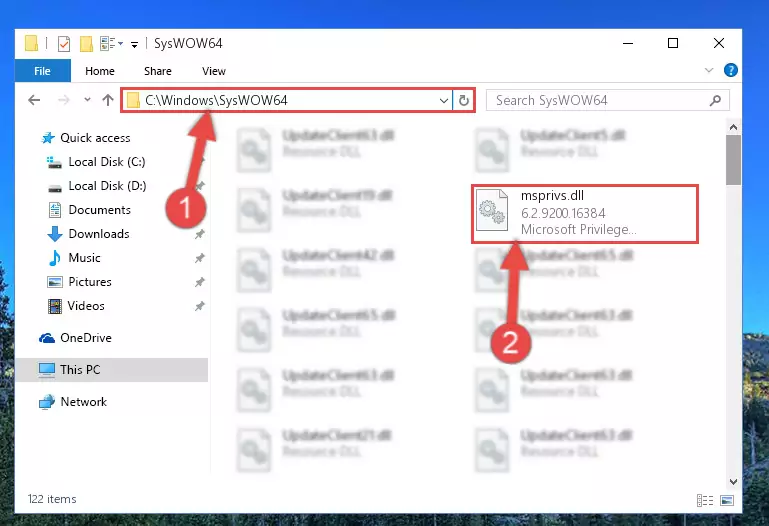Image resolution: width=769 pixels, height=526 pixels.
Task: Open Documents in the sidebar
Action: (x=100, y=210)
